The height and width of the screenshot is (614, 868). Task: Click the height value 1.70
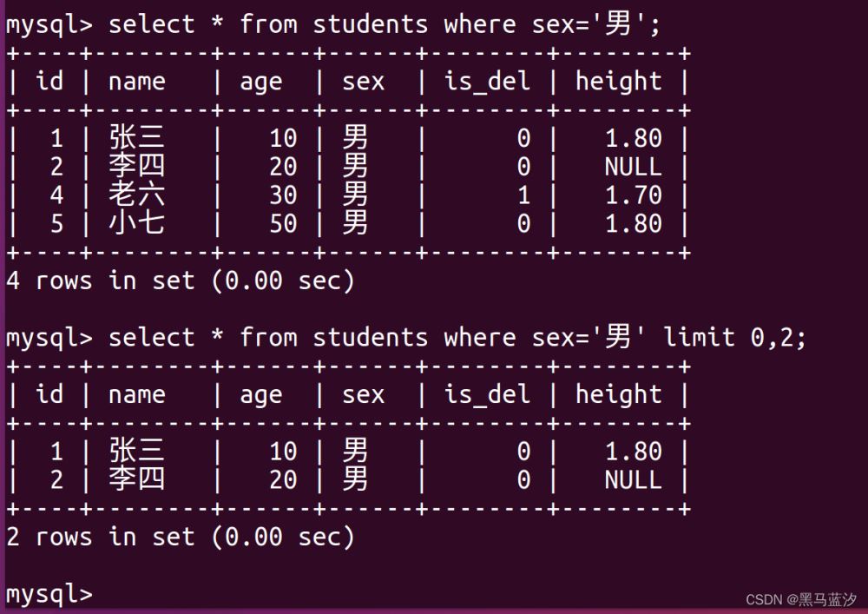[x=634, y=195]
